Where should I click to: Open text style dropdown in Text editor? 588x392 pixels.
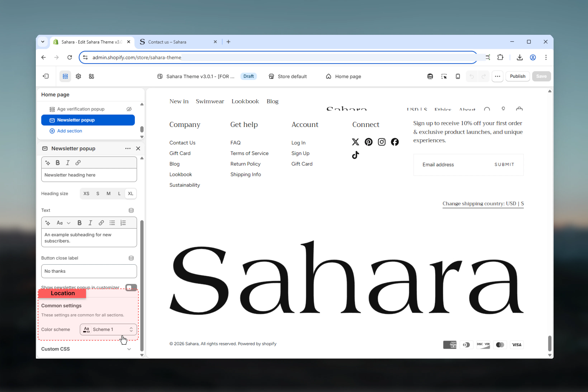(x=63, y=223)
